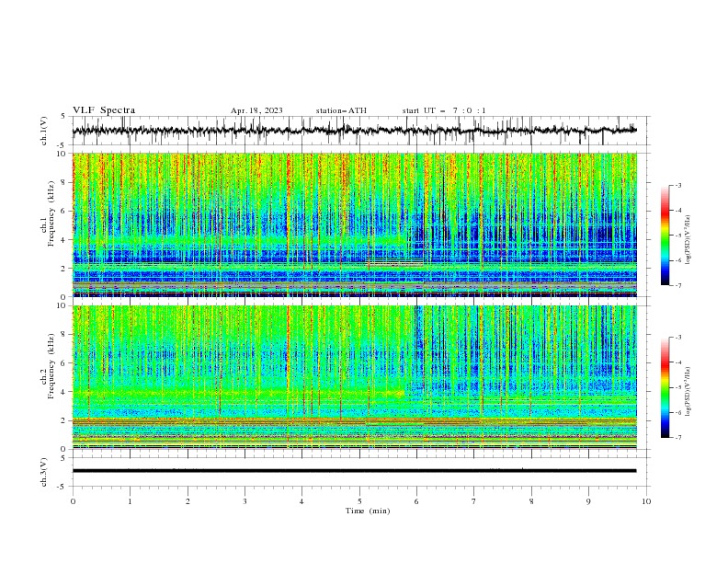Click the ch.2 "Frequency (kHz)" axis label
Screen dimensions: 728x563
pyautogui.click(x=51, y=365)
